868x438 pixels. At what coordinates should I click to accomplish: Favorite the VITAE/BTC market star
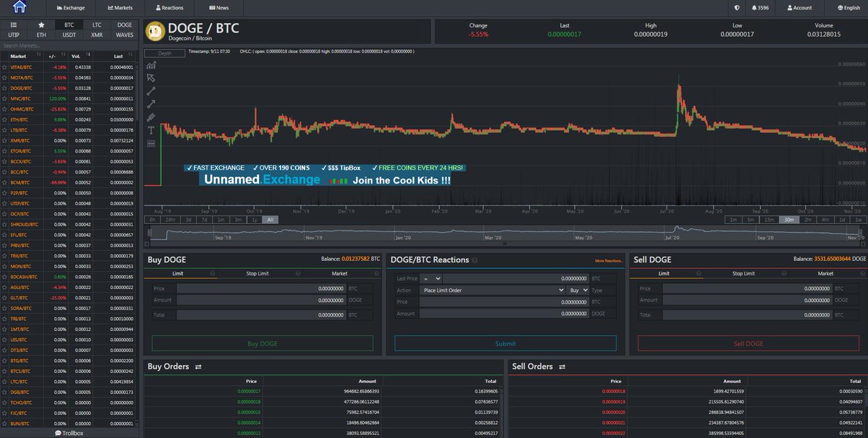4,66
